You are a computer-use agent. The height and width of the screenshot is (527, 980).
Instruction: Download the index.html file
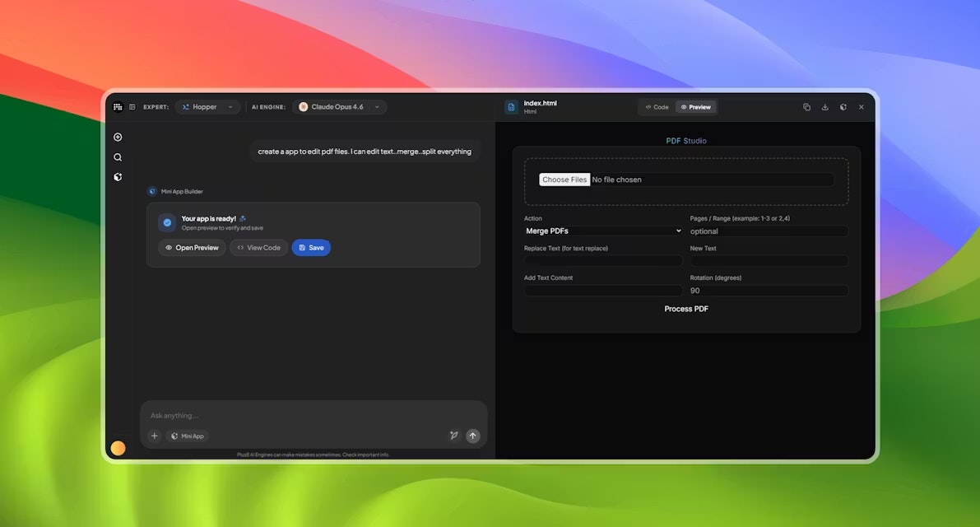(824, 107)
